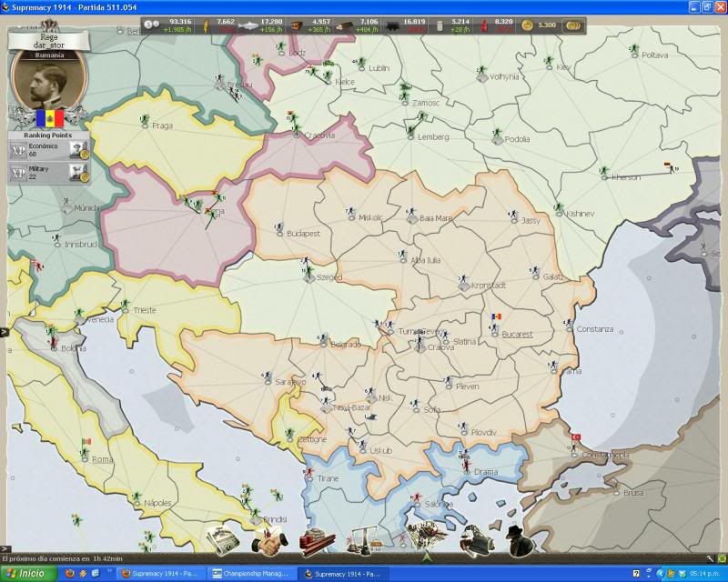Click the Military ranking soldier medal icon
728x582 pixels.
coord(78,173)
